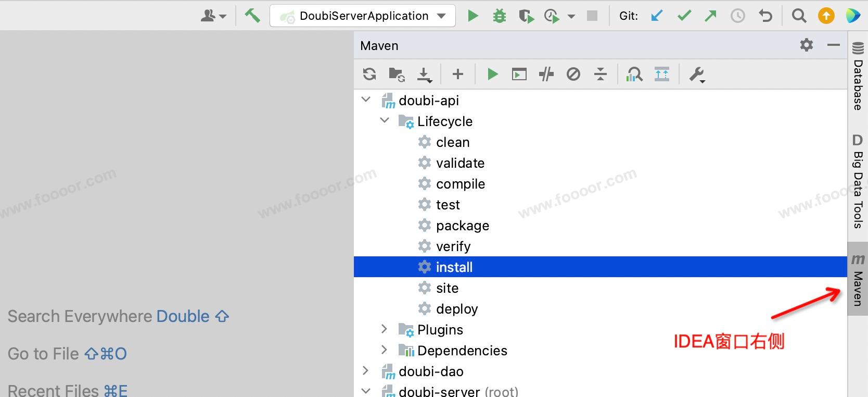Collapse the Lifecycle node
This screenshot has width=868, height=397.
[x=385, y=121]
